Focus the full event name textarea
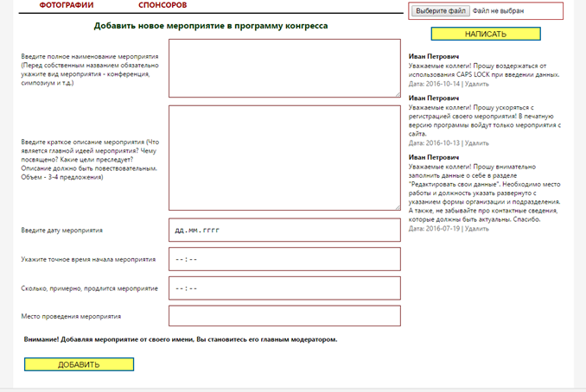The image size is (586, 392). click(x=284, y=68)
